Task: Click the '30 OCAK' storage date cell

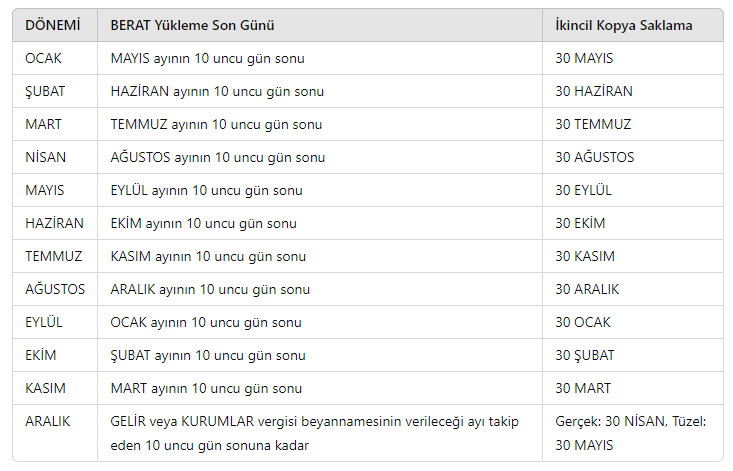Action: pyautogui.click(x=633, y=322)
